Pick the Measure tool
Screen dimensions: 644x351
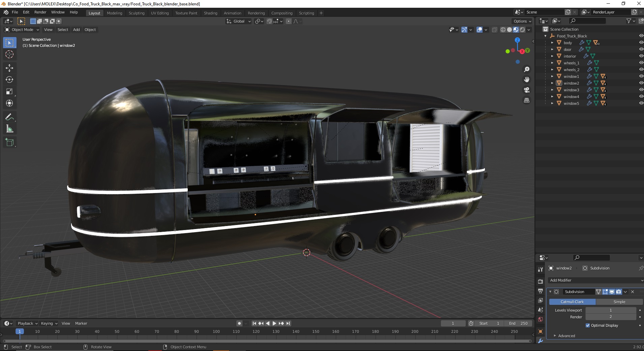tap(9, 129)
